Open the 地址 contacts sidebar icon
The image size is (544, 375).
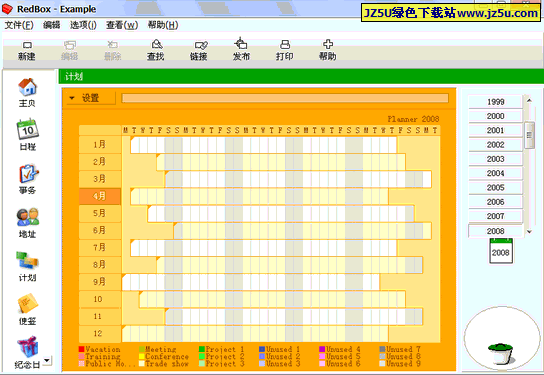(x=27, y=223)
